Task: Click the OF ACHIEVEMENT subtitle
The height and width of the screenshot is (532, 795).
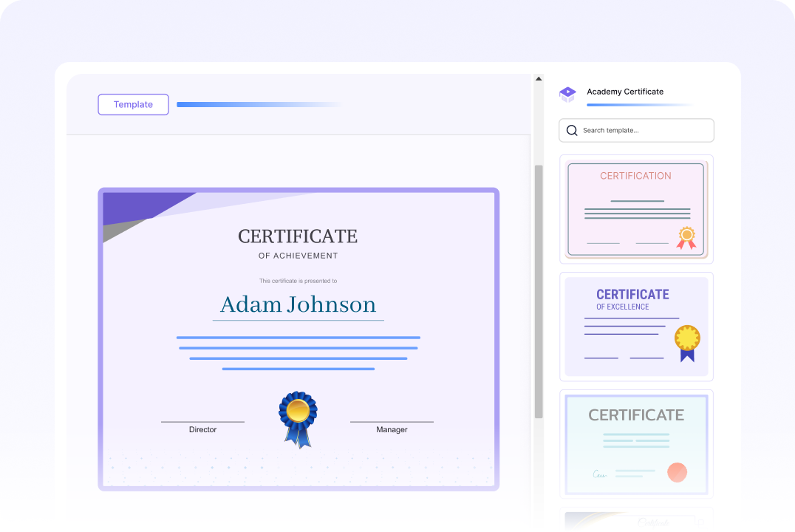Action: tap(298, 256)
